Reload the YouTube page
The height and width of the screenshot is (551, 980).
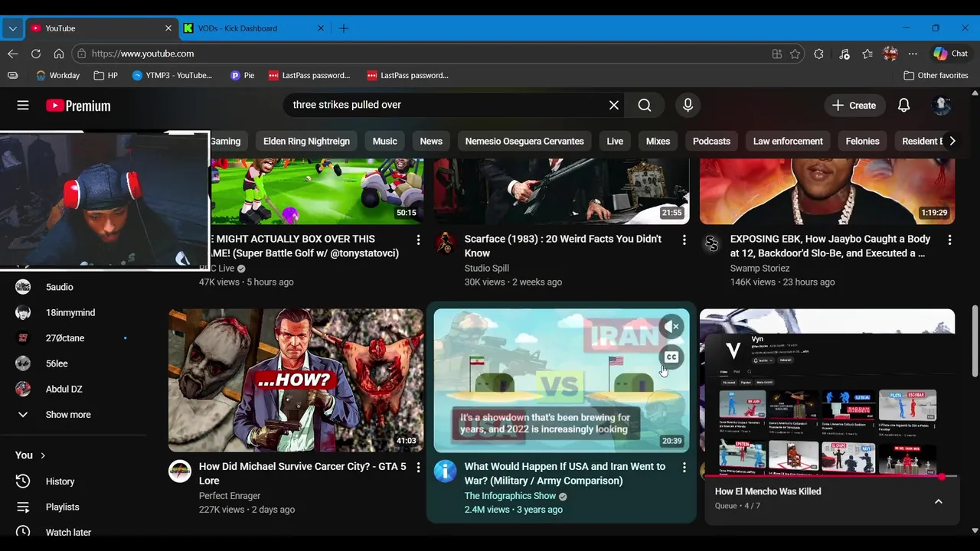click(36, 54)
